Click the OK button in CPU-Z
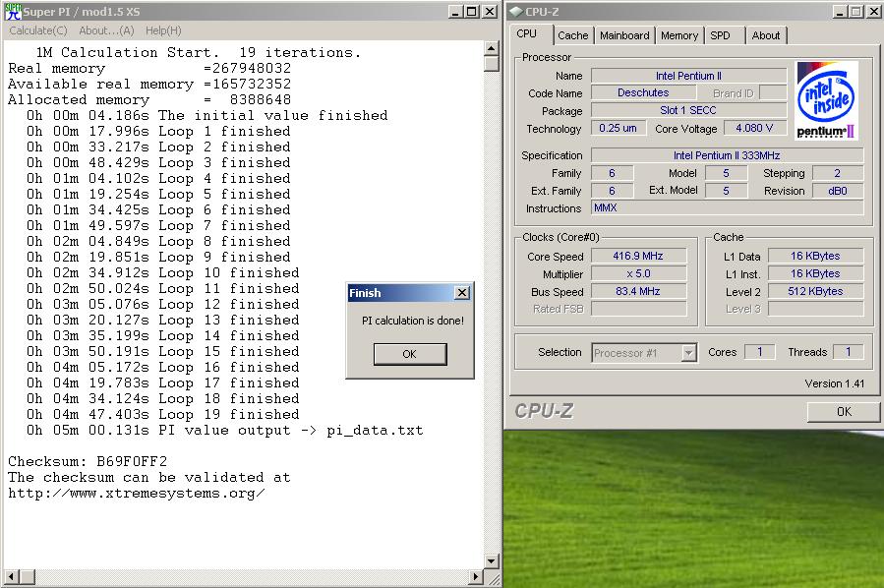Screen dimensions: 884x588 click(x=844, y=412)
